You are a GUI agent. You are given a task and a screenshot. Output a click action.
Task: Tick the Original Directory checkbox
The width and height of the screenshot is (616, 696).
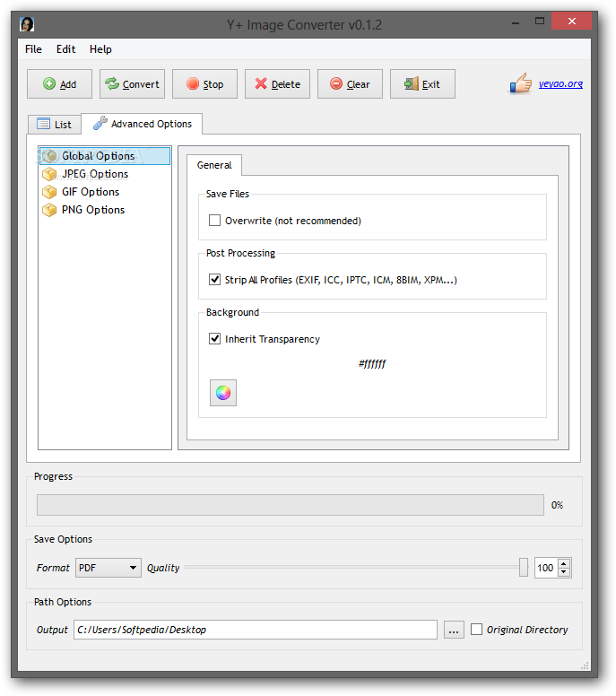pyautogui.click(x=477, y=630)
